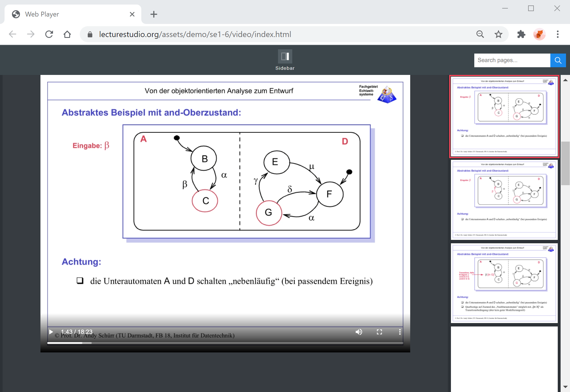Image resolution: width=570 pixels, height=392 pixels.
Task: Select the Web Player tab
Action: (x=73, y=14)
